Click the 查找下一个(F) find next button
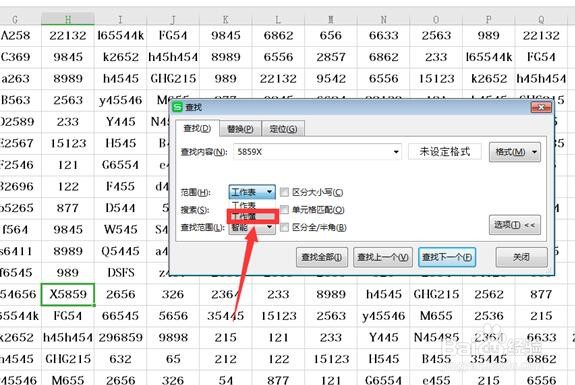The width and height of the screenshot is (575, 385). (447, 257)
